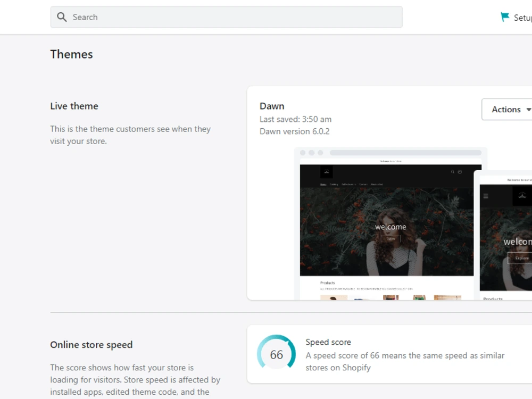Click the 'theme customers see' description text
This screenshot has height=399, width=532.
[x=130, y=135]
